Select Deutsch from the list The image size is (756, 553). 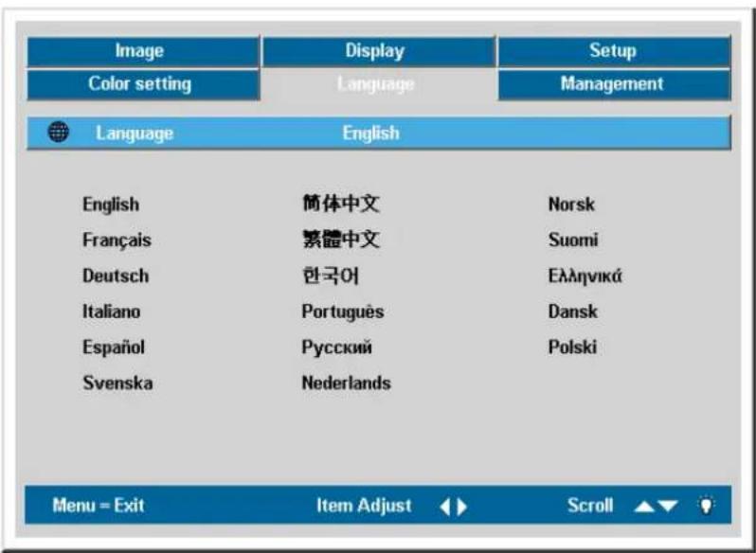coord(116,276)
